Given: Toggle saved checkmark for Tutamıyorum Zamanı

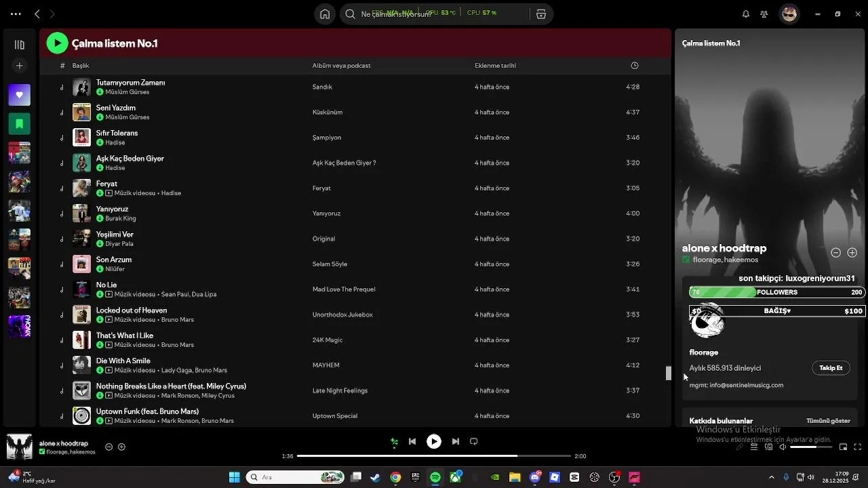Looking at the screenshot, I should [x=100, y=92].
